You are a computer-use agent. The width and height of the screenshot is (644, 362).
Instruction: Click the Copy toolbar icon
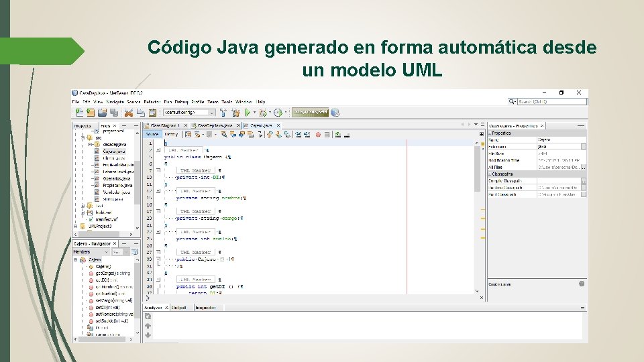[140, 113]
